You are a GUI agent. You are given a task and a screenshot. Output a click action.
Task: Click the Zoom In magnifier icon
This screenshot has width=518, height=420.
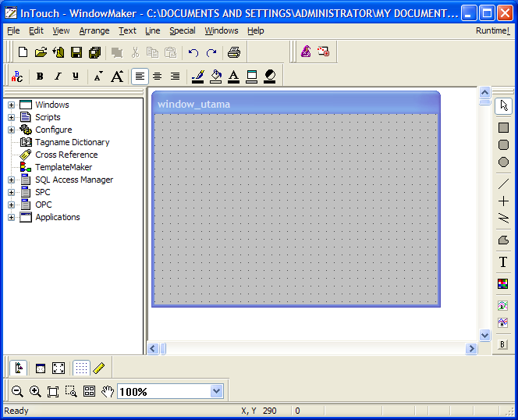pos(35,392)
